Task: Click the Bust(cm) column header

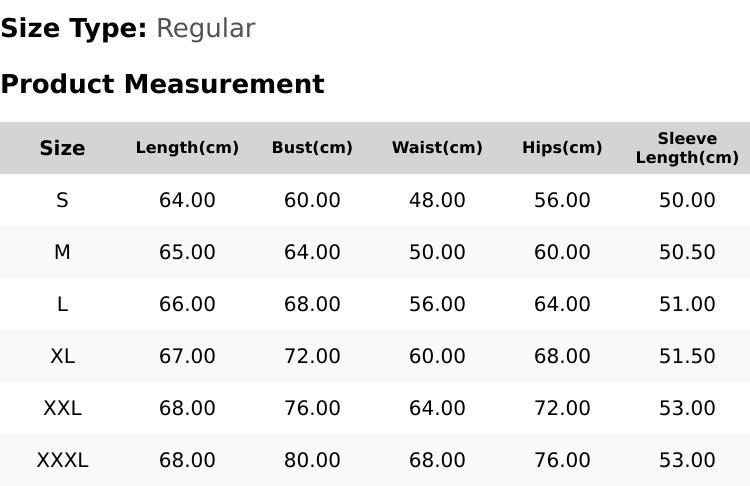Action: click(x=312, y=148)
